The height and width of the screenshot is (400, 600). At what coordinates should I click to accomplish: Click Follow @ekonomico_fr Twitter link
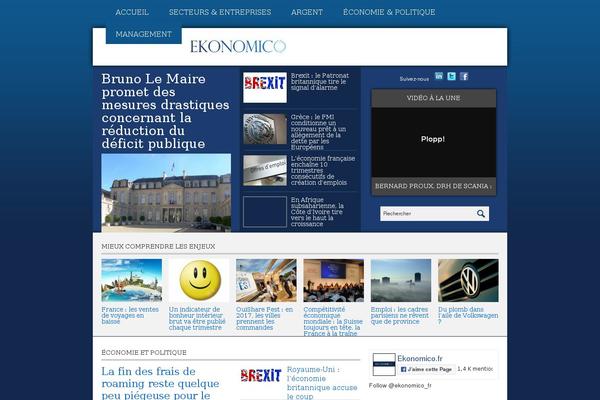point(400,385)
